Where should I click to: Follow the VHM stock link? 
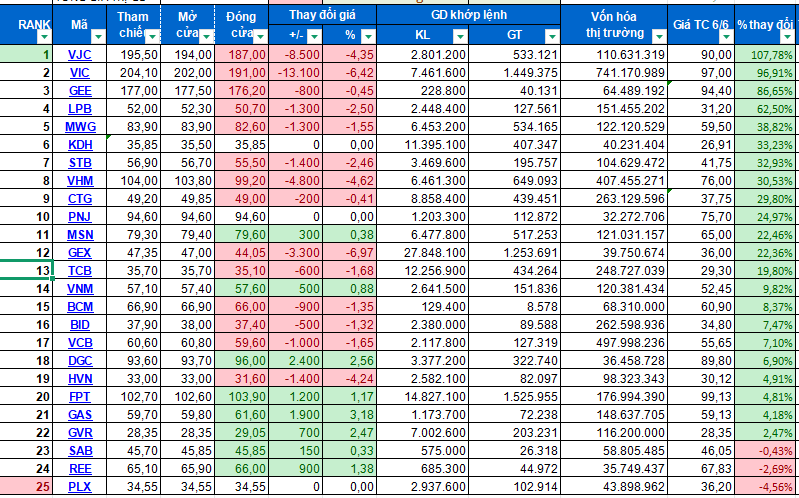click(x=80, y=180)
